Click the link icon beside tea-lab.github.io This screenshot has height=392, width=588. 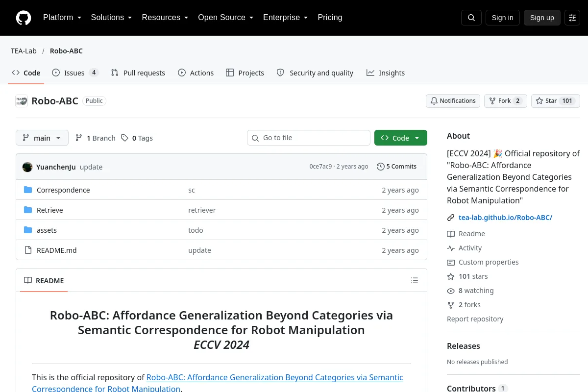(x=451, y=218)
